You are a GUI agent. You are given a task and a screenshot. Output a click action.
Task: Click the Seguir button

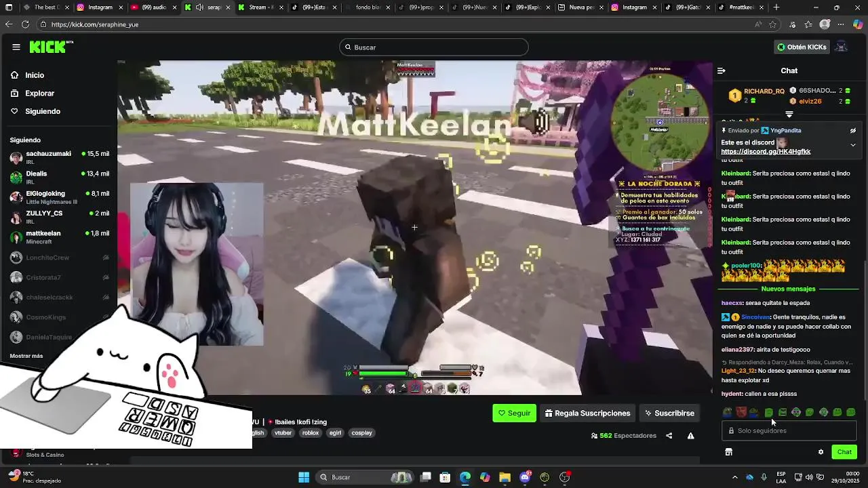point(514,413)
